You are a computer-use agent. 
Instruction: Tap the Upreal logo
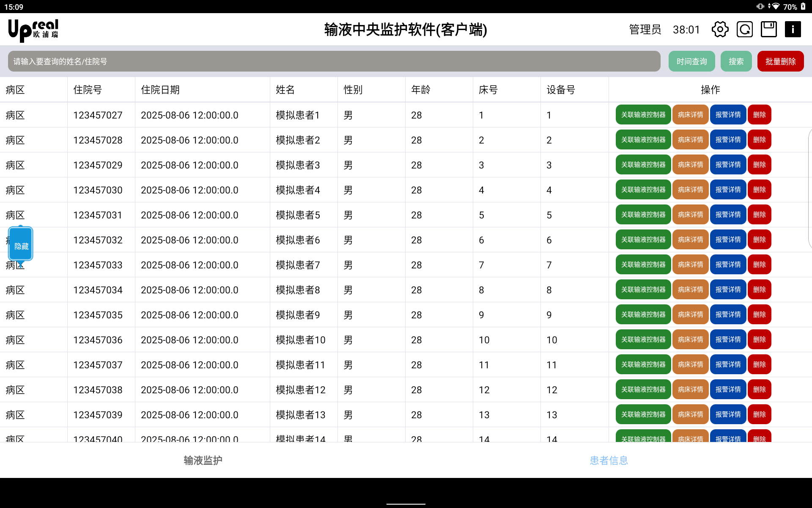coord(33,30)
